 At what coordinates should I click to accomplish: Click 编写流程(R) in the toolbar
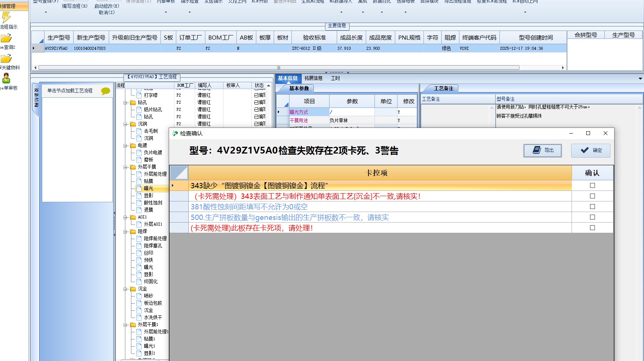pos(75,6)
